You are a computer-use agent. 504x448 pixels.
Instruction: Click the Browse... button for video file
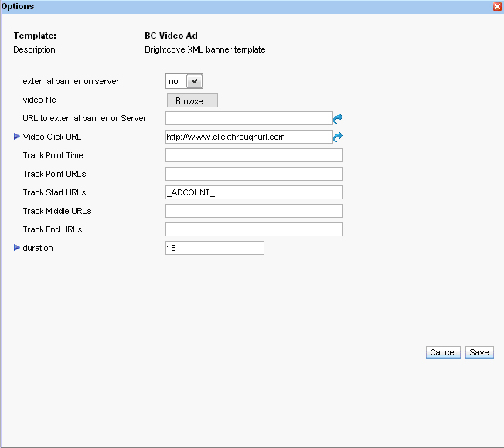coord(192,101)
